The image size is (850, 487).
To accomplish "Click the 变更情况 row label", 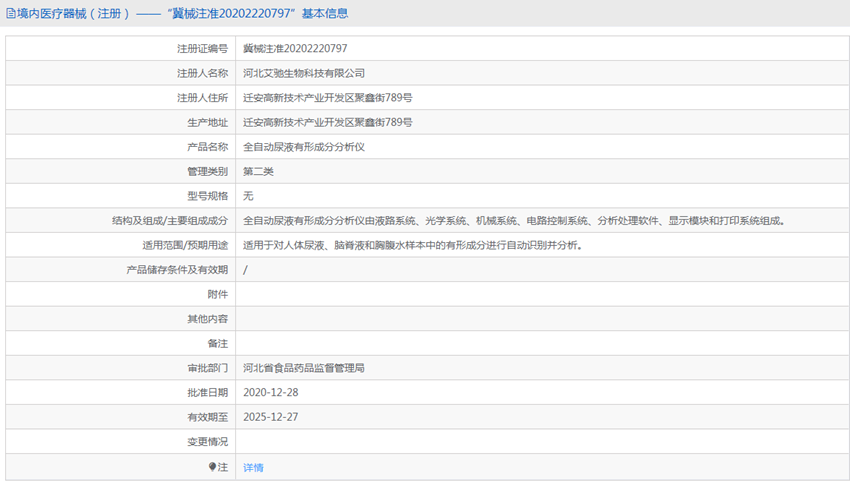I will click(208, 441).
